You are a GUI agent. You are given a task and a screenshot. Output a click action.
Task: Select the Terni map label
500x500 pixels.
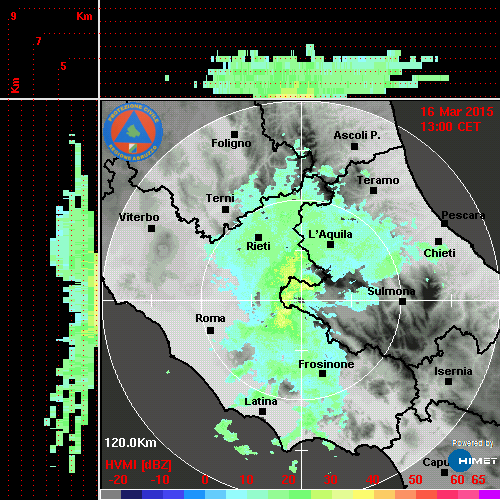click(x=220, y=198)
